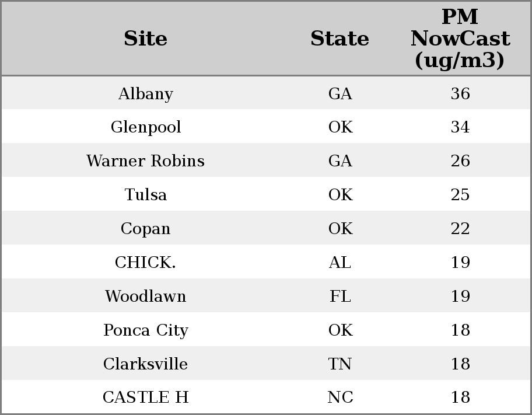Screen dimensions: 532x415
Task: Select the Clarksville site cell
Action: click(x=145, y=364)
